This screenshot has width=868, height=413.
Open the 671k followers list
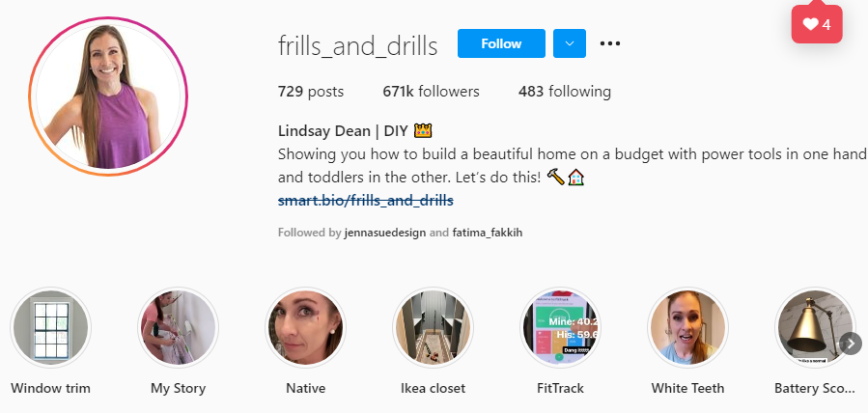(432, 92)
